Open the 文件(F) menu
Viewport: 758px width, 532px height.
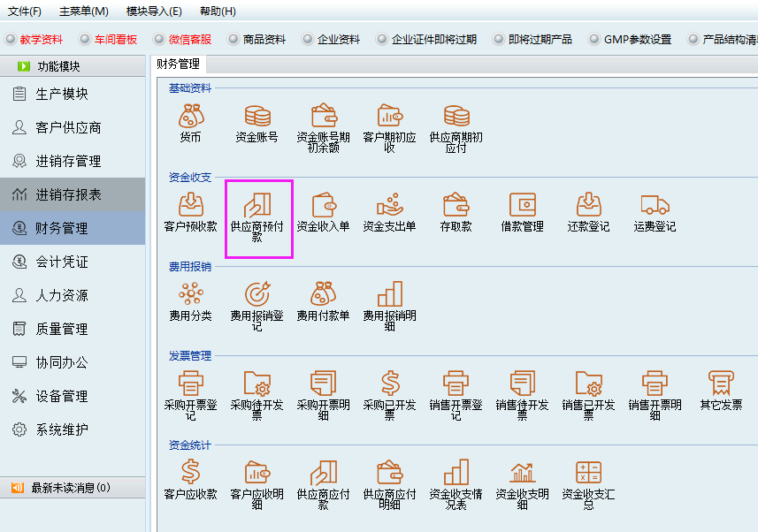(x=25, y=11)
